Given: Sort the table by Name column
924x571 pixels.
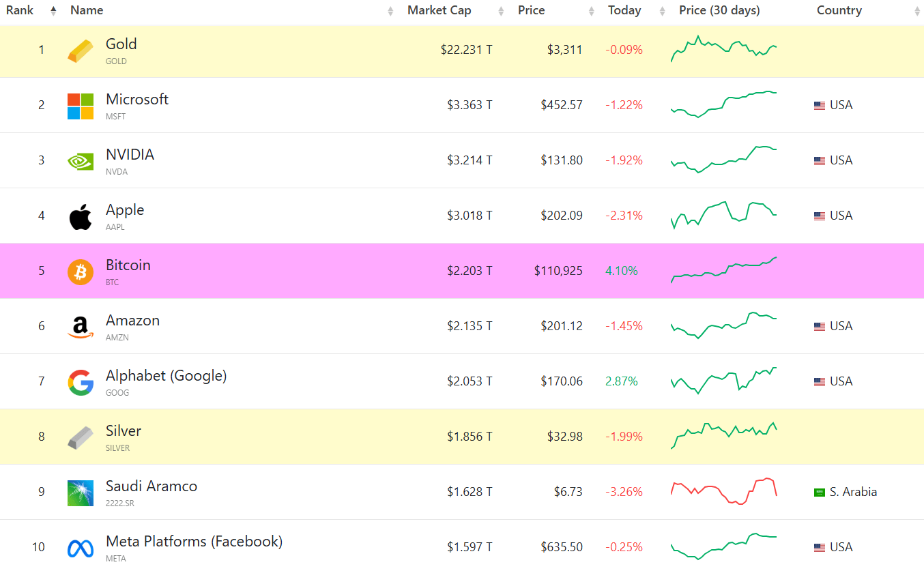Looking at the screenshot, I should 87,10.
